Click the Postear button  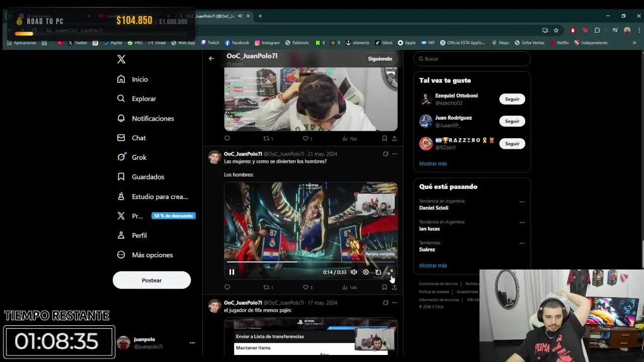(x=151, y=280)
